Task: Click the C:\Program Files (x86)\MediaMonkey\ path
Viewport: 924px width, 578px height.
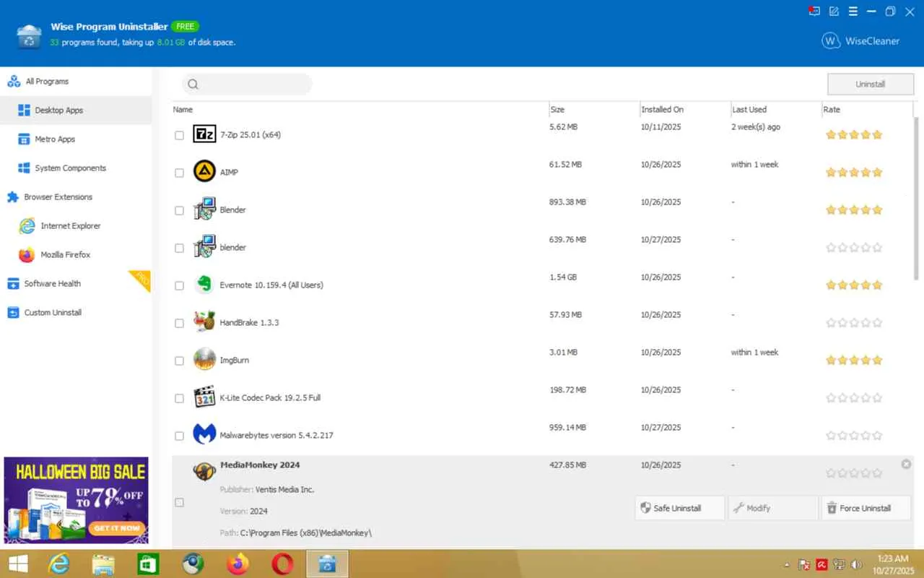Action: coord(306,532)
